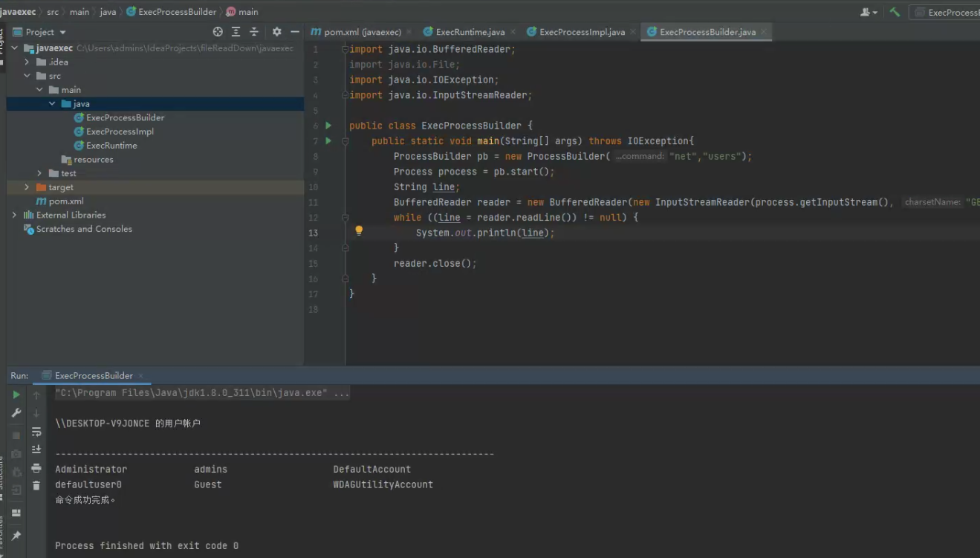The height and width of the screenshot is (558, 980).
Task: Click the src breadcrumb
Action: [53, 12]
